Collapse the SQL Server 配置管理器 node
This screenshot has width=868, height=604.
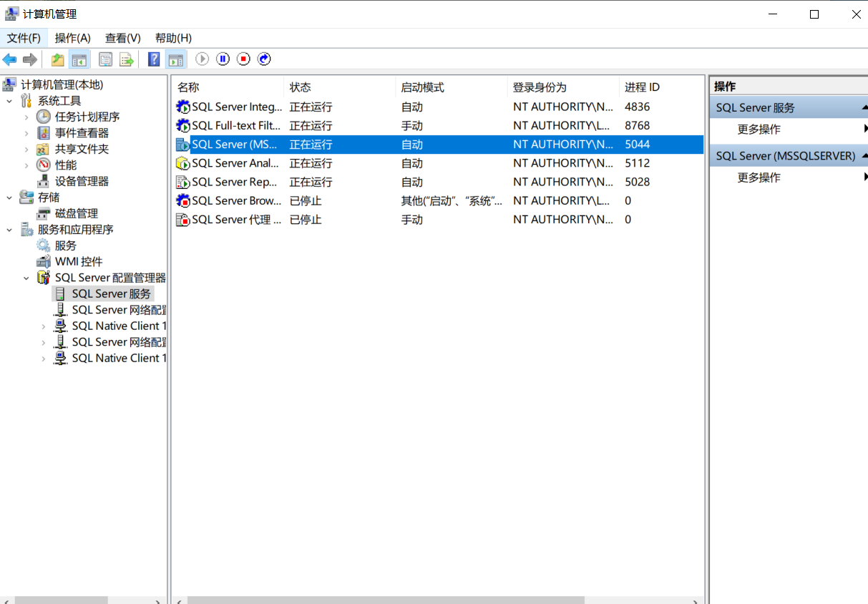pos(26,278)
